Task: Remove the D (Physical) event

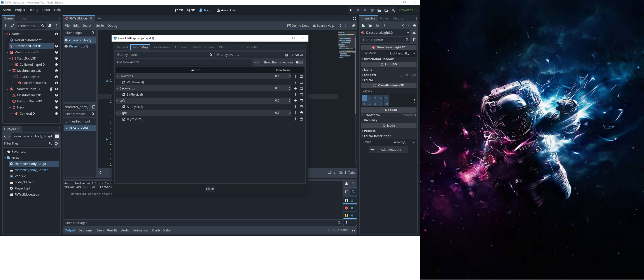Action: tap(301, 119)
